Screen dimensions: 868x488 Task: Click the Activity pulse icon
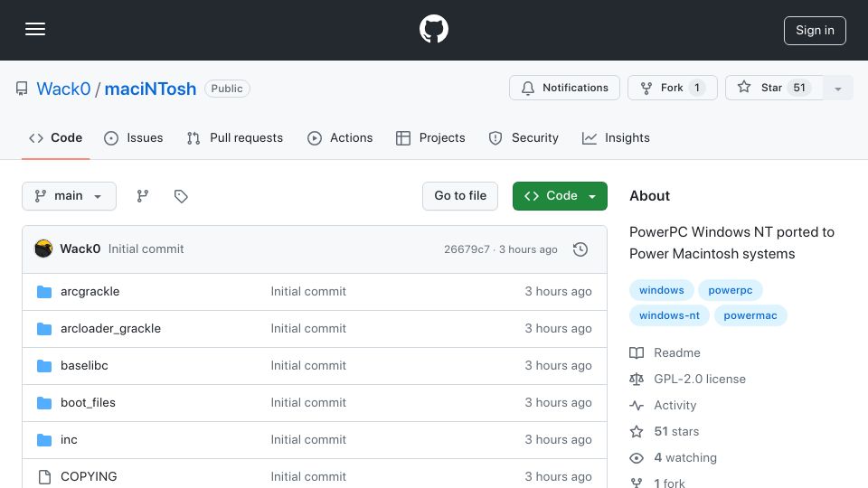[x=637, y=406]
